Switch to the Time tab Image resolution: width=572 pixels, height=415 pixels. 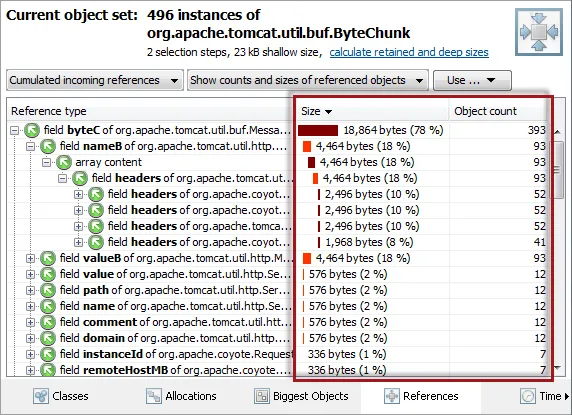click(x=541, y=396)
